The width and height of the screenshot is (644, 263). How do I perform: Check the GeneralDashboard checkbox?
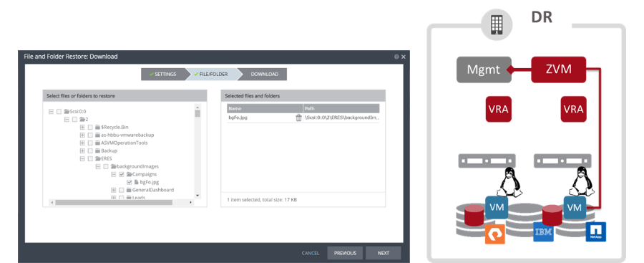pyautogui.click(x=122, y=190)
